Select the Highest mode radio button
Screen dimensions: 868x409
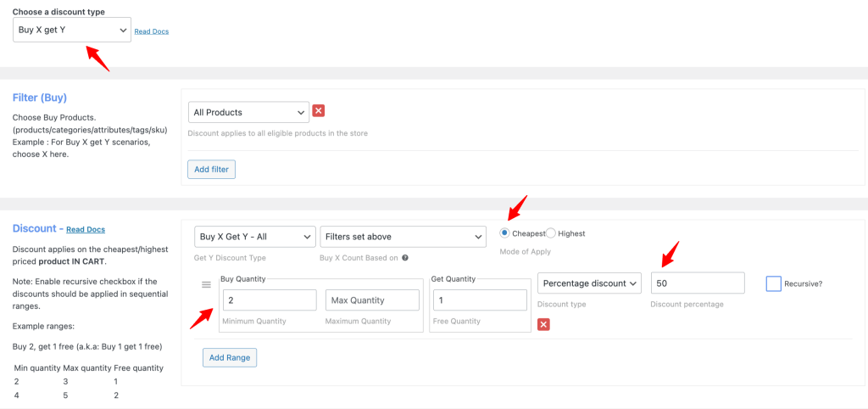point(550,233)
